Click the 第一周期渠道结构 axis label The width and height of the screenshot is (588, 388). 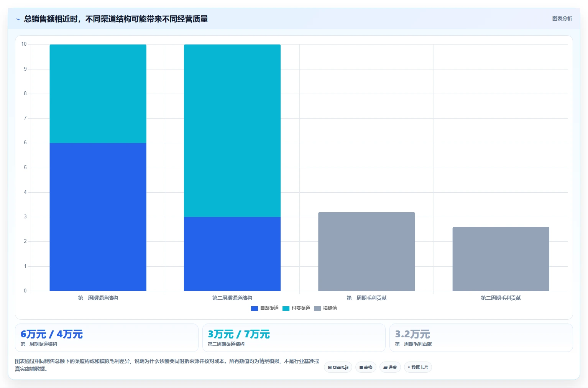(x=98, y=298)
